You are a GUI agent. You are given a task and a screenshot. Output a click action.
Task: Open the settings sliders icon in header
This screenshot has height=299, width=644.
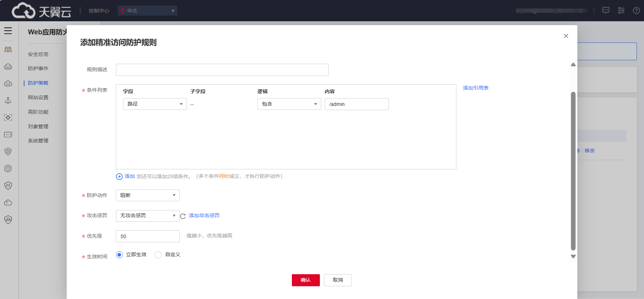tap(621, 11)
